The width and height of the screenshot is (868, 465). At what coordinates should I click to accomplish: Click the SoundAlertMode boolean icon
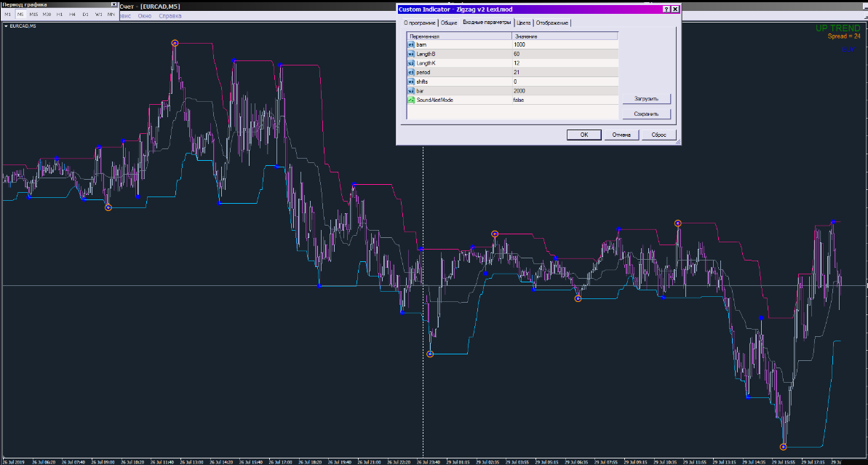tap(411, 100)
